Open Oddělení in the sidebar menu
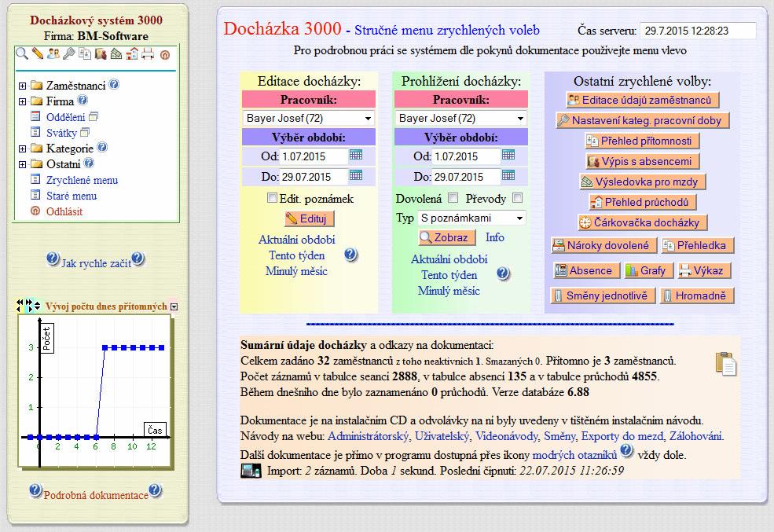The image size is (774, 532). point(66,117)
